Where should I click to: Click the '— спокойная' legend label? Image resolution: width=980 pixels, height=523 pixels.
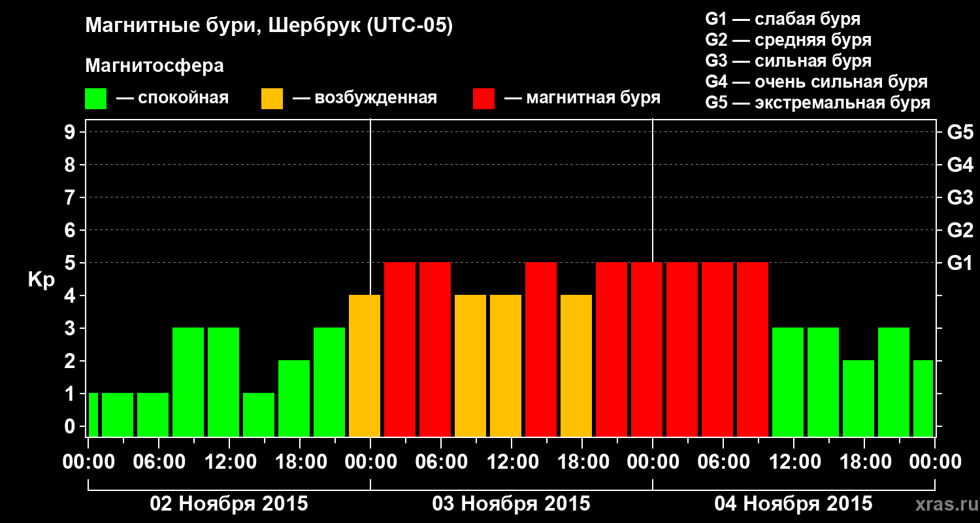tap(172, 98)
